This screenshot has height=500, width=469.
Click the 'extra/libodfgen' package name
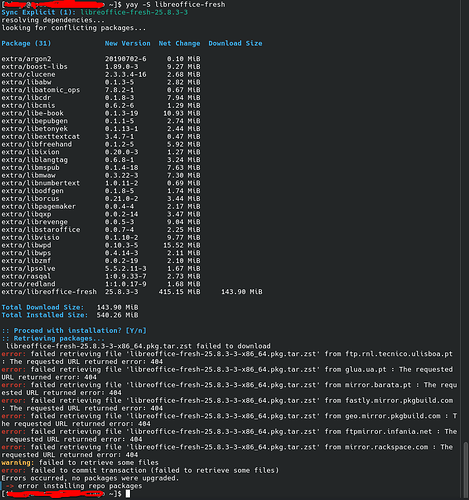32,191
